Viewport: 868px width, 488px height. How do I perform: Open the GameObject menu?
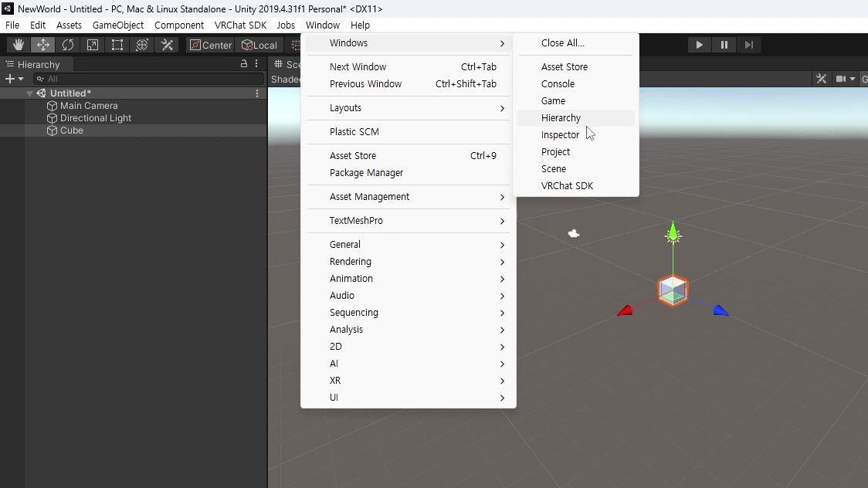coord(118,25)
